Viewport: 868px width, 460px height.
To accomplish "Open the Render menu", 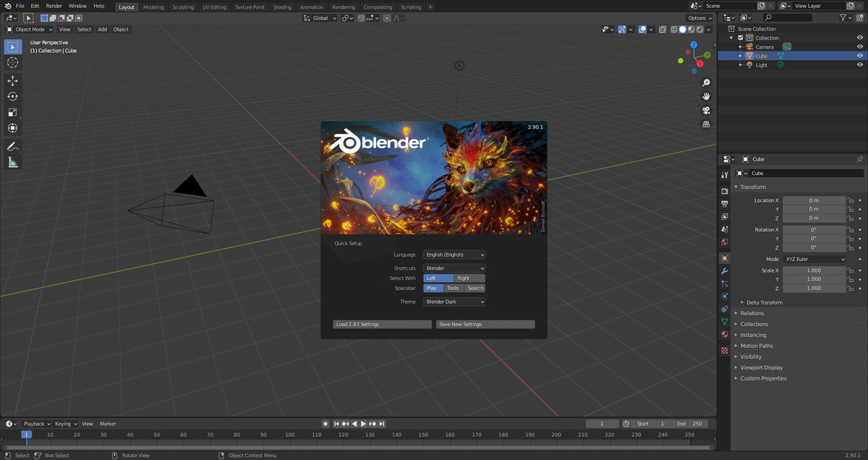I will coord(54,6).
